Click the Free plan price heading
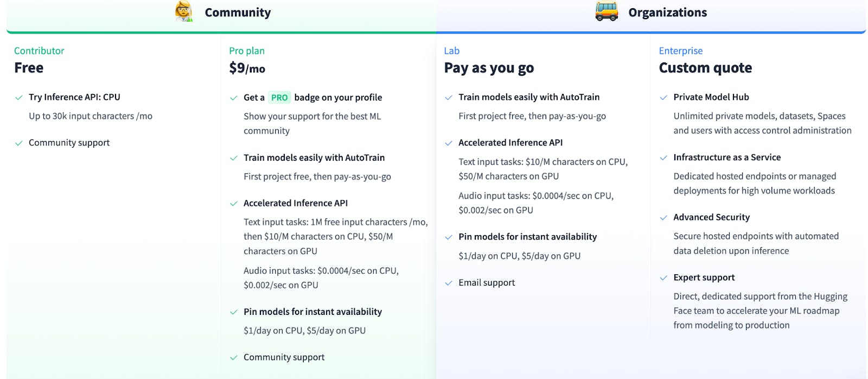 pyautogui.click(x=29, y=68)
